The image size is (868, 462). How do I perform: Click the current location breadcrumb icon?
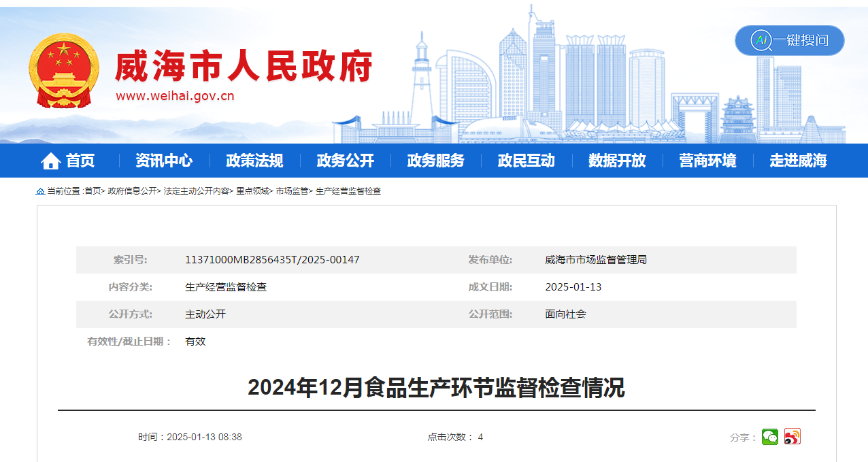(x=40, y=192)
